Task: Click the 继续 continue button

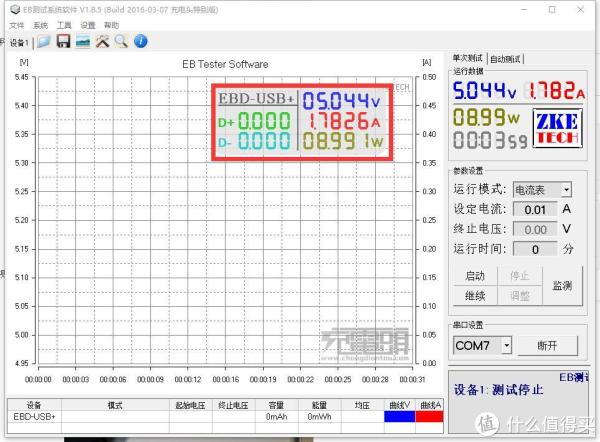Action: (475, 295)
